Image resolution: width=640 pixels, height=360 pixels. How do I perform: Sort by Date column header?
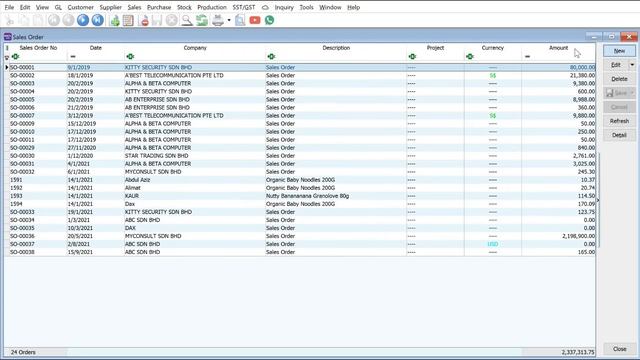pos(96,48)
